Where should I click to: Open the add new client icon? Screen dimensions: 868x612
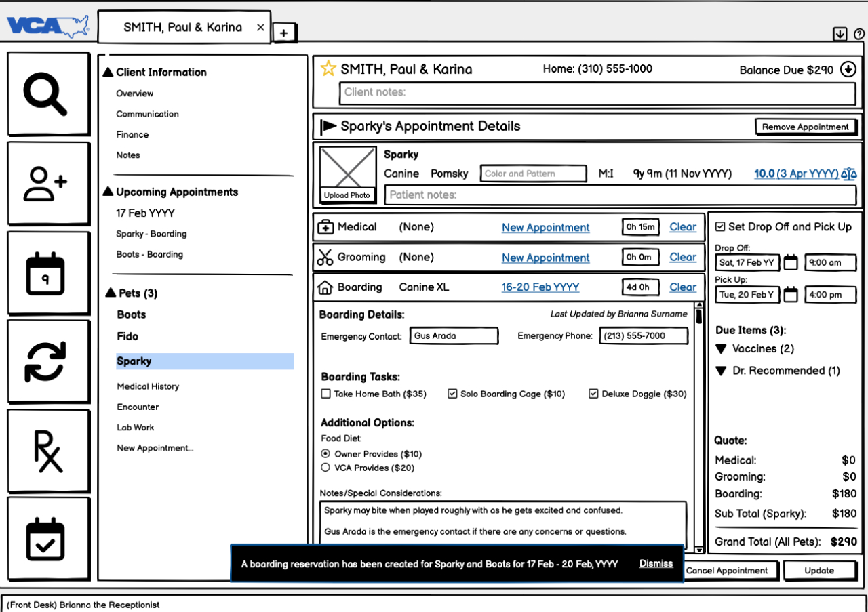click(x=47, y=183)
